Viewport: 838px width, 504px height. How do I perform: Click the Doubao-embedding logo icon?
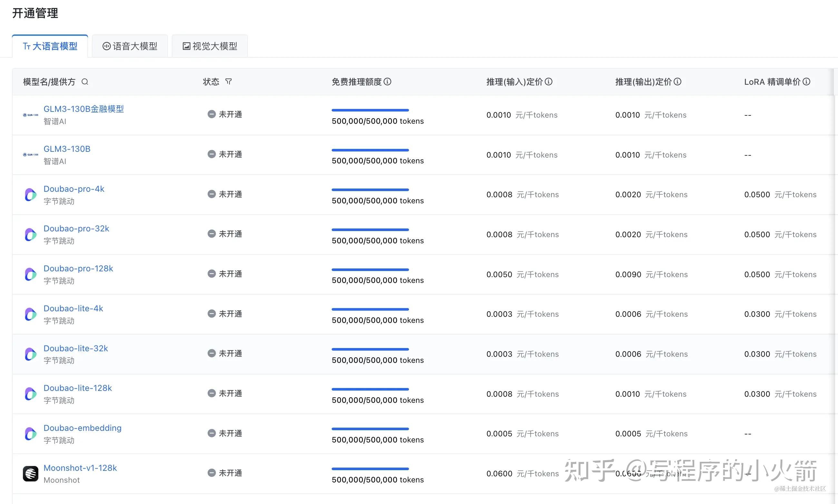click(31, 434)
